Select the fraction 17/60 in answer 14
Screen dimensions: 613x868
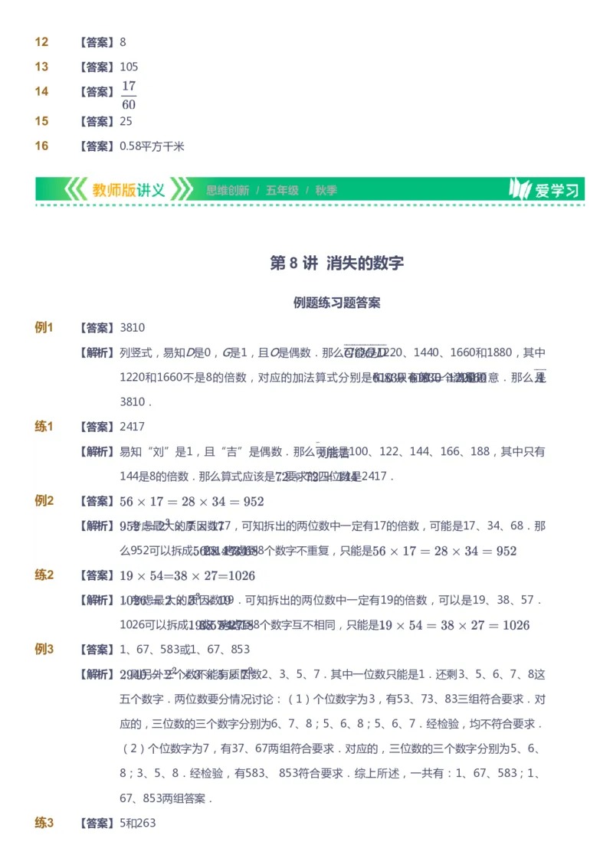(128, 93)
